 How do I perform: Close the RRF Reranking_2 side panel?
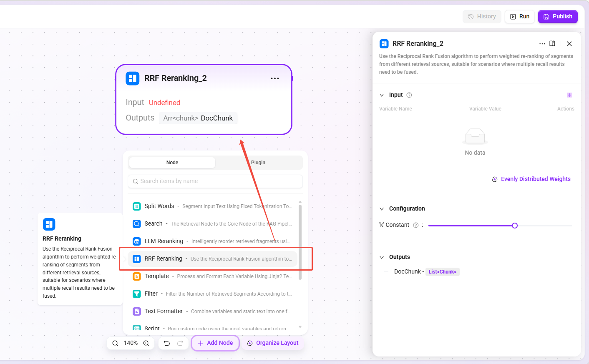point(569,44)
